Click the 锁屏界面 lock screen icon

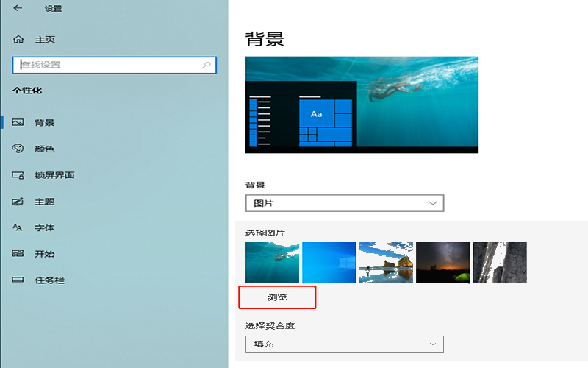[18, 175]
